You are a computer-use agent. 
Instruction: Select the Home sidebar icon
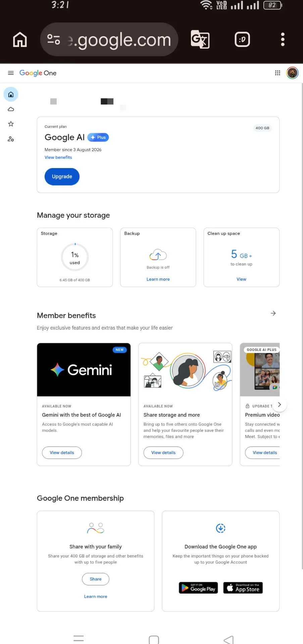click(x=11, y=94)
